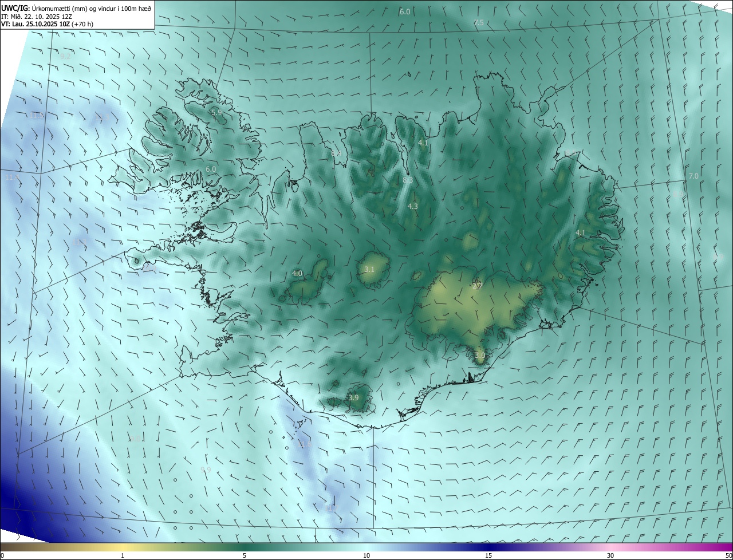Click the colorbar tick label 15
Image resolution: width=733 pixels, height=560 pixels.
coord(488,555)
